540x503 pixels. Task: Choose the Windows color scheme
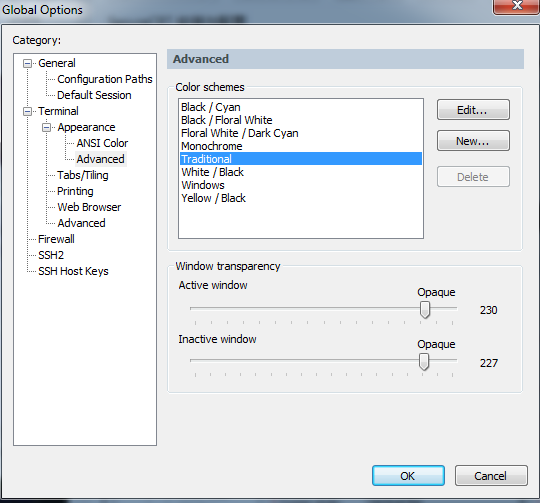pyautogui.click(x=301, y=185)
